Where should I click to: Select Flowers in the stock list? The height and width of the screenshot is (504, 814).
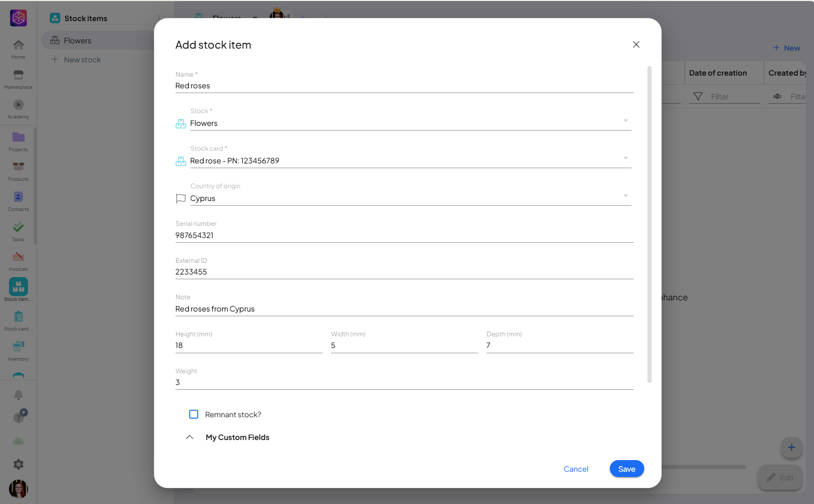(78, 41)
